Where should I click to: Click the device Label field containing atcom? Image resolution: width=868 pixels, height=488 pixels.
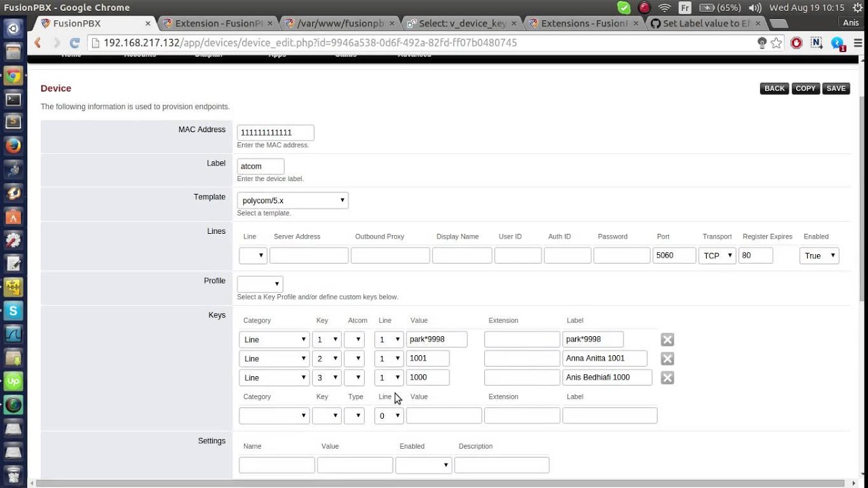260,166
